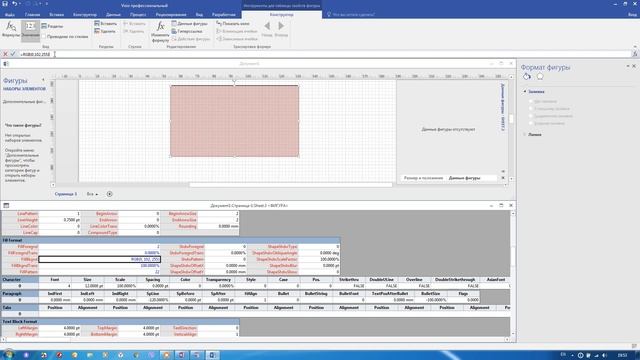
Task: Click the Text Block Format section header
Action: point(120,322)
